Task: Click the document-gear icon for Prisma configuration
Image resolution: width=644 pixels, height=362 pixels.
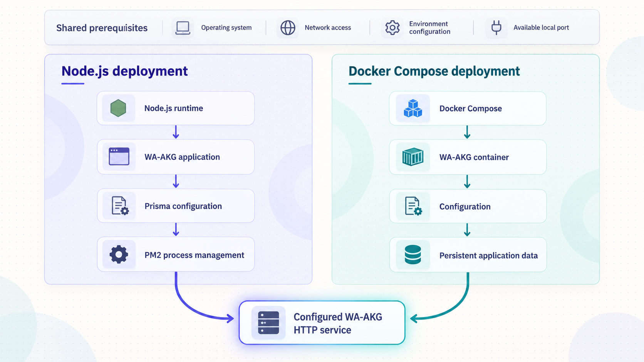Action: tap(120, 206)
